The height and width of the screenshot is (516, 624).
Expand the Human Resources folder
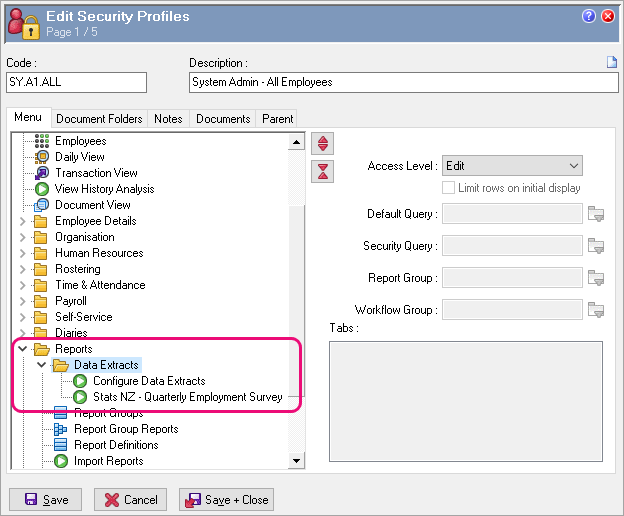23,253
